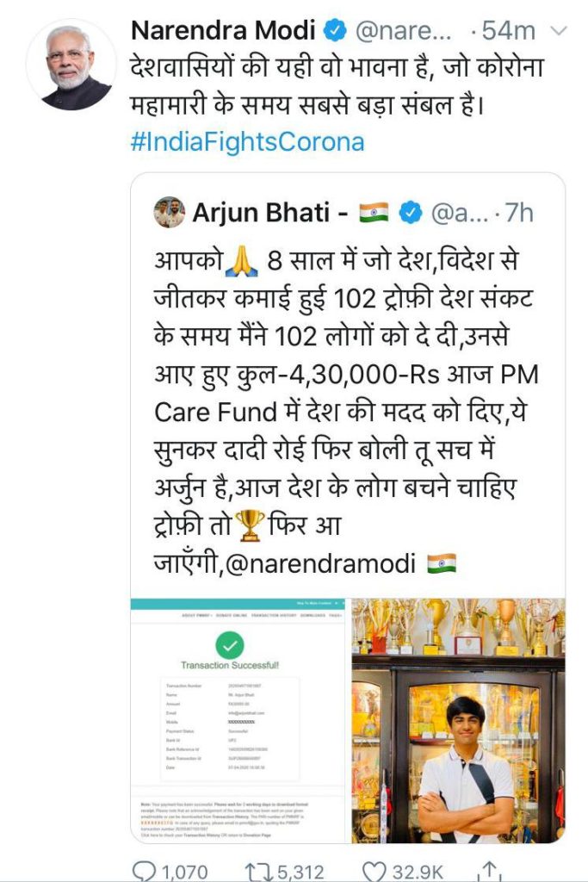Open the #IndiaFightsCorona hashtag
Viewport: 588px width, 882px height.
click(x=247, y=141)
